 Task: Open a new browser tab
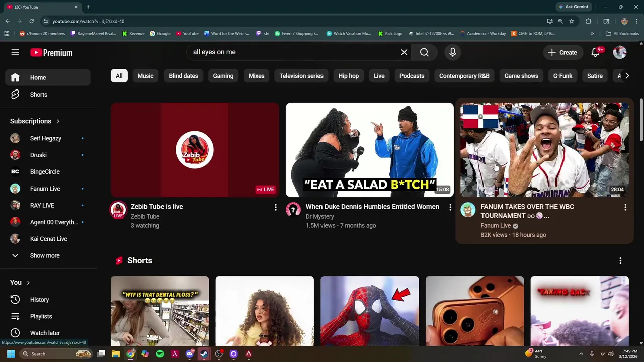88,7
